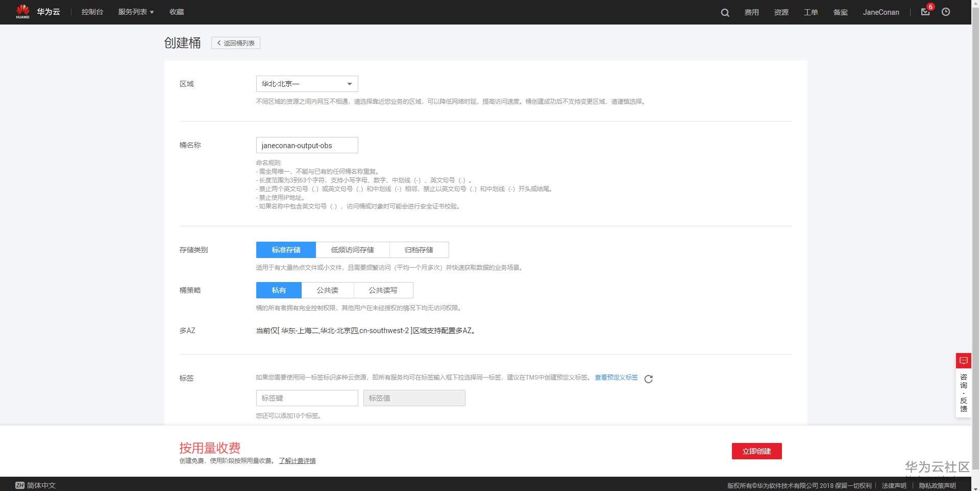Open 隐私政策声明 footer link
Image resolution: width=980 pixels, height=491 pixels.
click(937, 485)
